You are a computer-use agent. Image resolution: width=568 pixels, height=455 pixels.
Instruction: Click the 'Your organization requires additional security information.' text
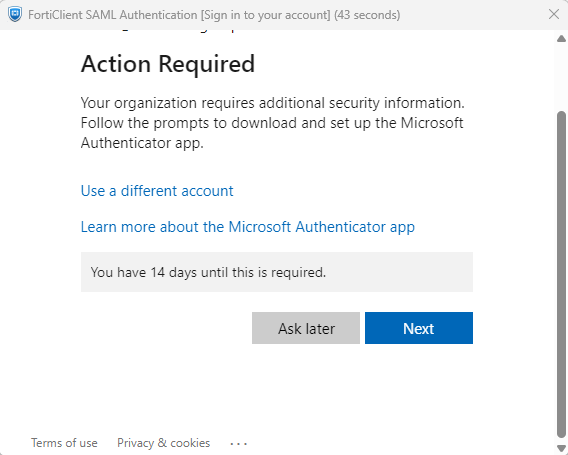272,103
